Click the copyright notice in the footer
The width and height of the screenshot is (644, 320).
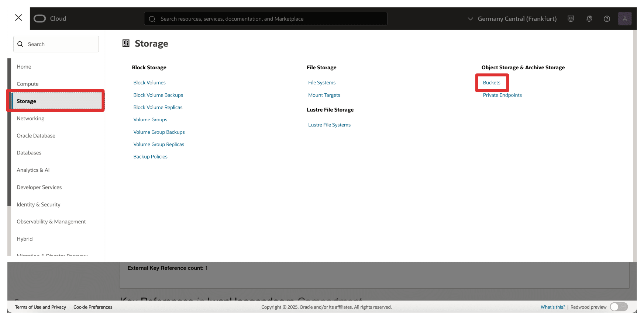click(327, 307)
